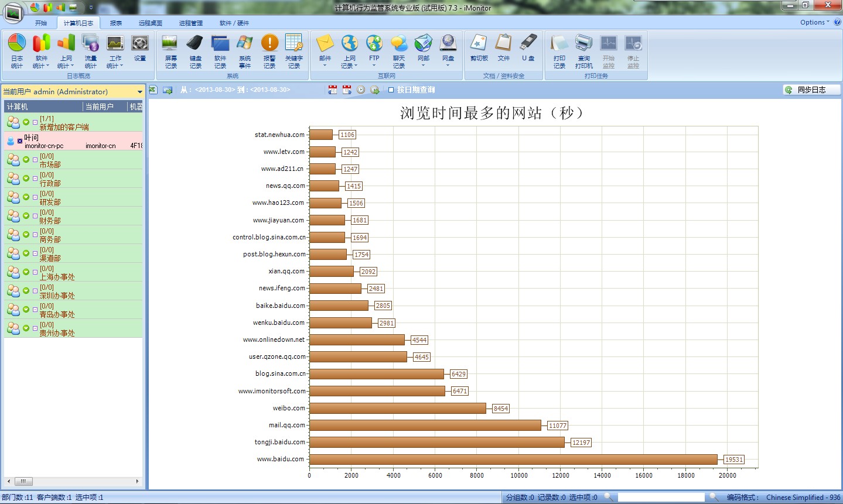Open 进程管理 ribbon tab

pyautogui.click(x=191, y=23)
